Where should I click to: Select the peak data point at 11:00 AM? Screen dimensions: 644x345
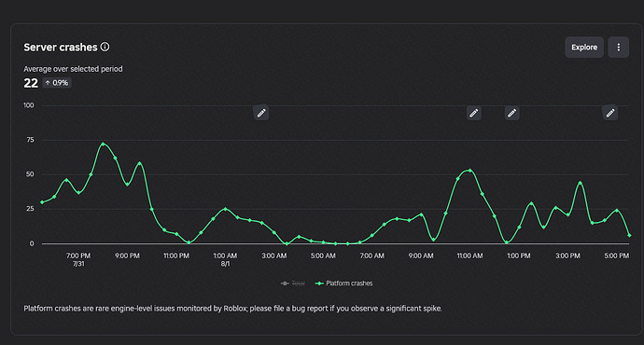pos(469,171)
